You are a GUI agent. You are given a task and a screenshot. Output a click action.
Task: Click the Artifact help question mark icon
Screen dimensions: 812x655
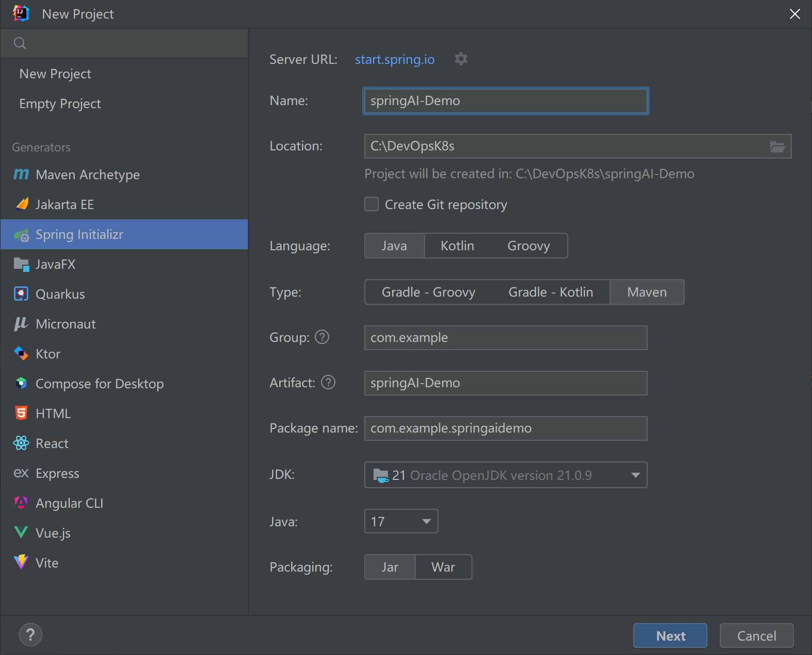(328, 382)
